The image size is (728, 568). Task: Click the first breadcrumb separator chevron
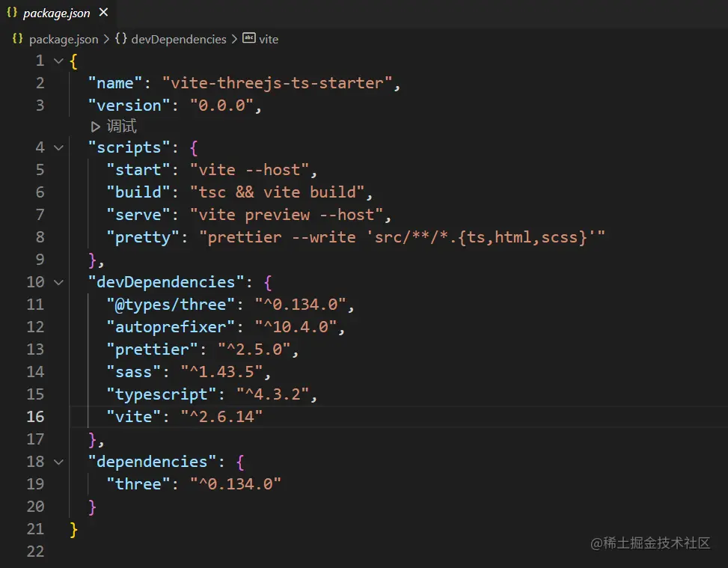tap(106, 40)
